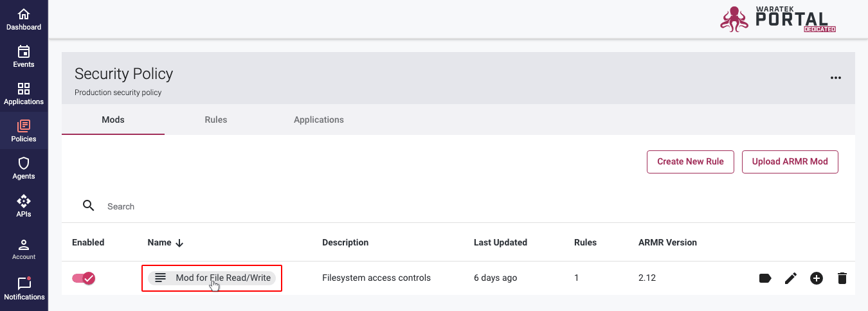This screenshot has width=868, height=311.
Task: Edit the mod using the pencil icon
Action: pos(791,278)
